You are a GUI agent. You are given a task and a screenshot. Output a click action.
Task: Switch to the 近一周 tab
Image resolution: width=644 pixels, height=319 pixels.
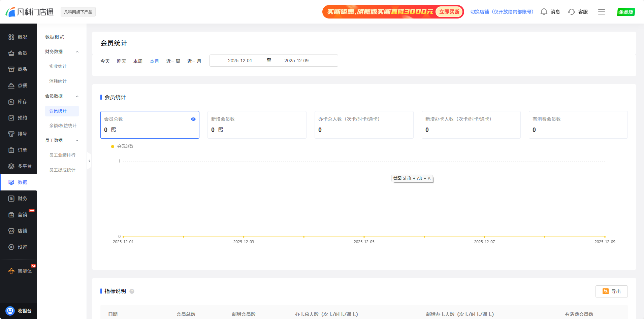point(173,61)
